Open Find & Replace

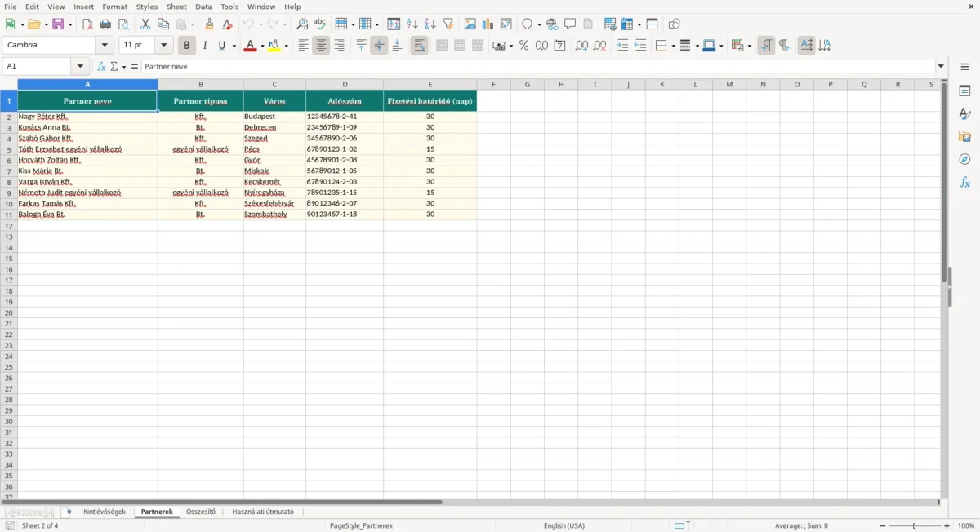click(x=302, y=24)
